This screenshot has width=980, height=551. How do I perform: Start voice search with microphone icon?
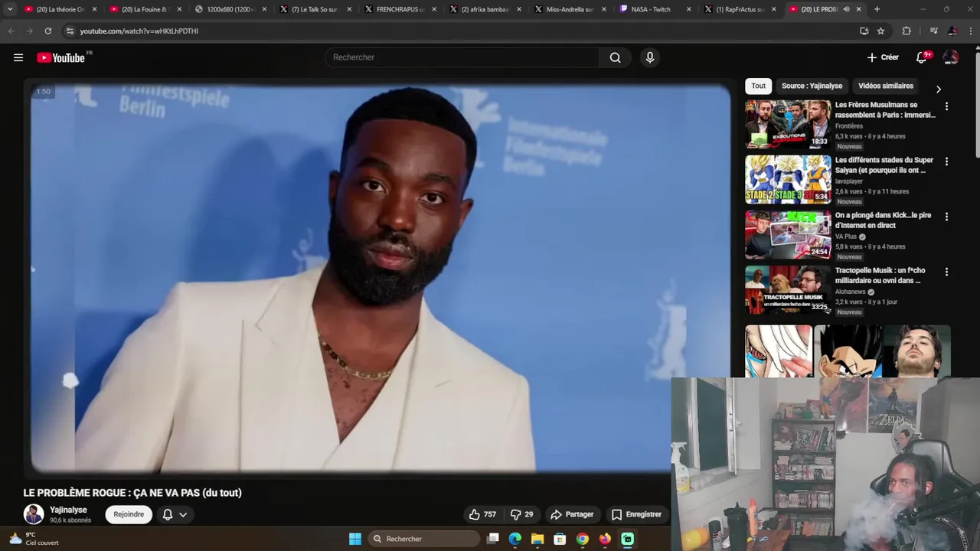point(650,57)
